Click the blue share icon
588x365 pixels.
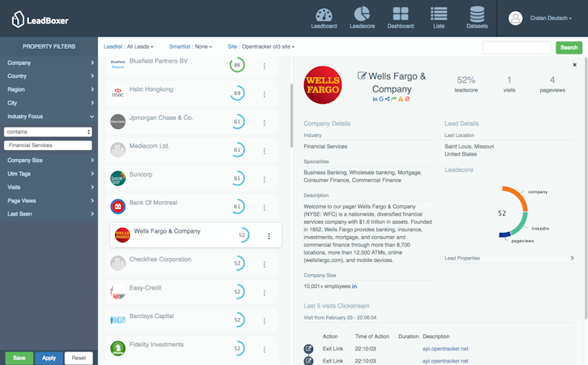[387, 99]
